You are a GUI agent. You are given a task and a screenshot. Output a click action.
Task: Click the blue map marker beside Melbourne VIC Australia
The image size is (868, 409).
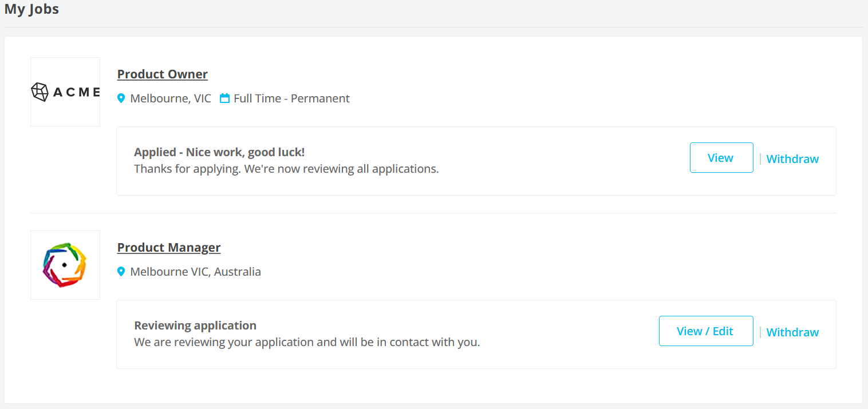(121, 271)
